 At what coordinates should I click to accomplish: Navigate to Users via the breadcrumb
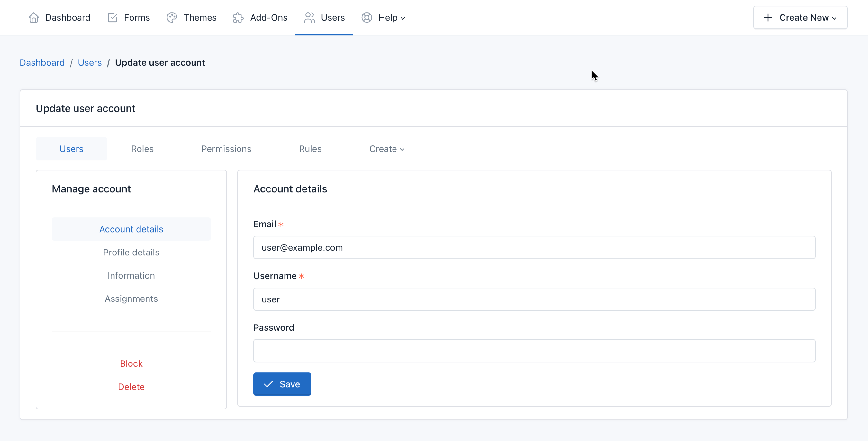[x=90, y=62]
